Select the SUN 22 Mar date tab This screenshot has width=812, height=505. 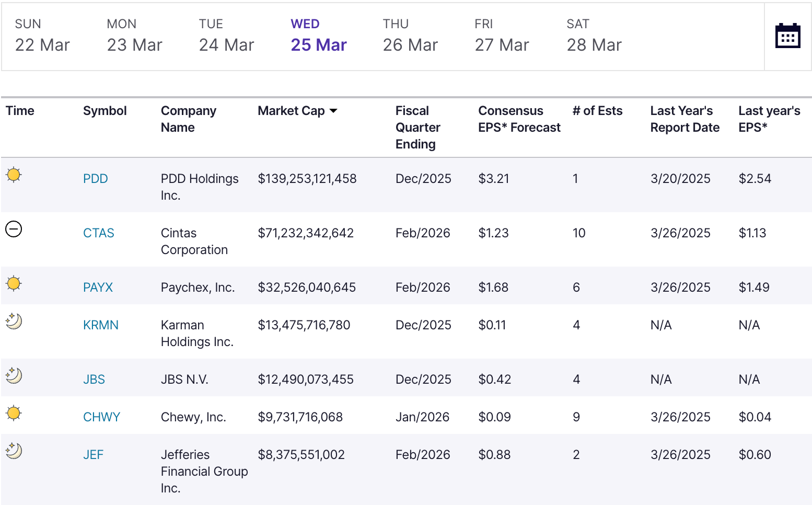point(42,36)
